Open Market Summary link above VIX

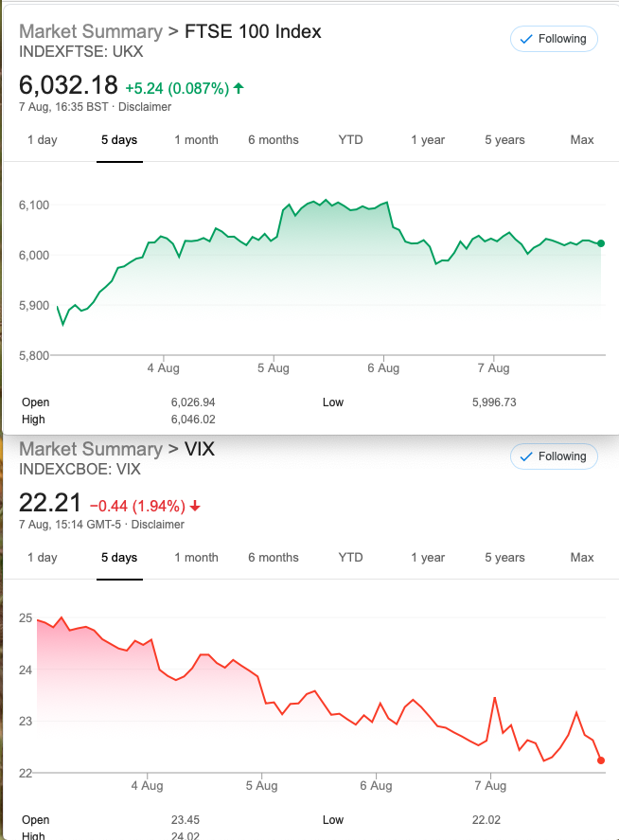pyautogui.click(x=91, y=449)
